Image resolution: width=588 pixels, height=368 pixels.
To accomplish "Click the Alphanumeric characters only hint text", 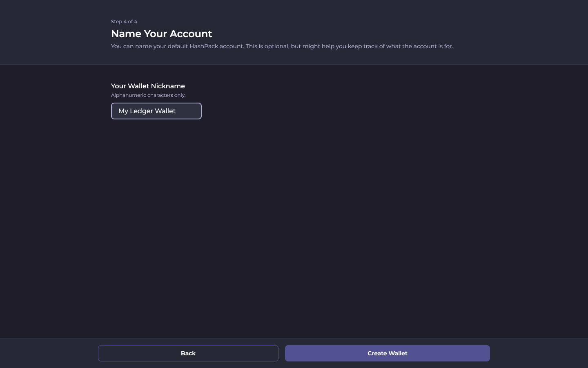I will [148, 95].
